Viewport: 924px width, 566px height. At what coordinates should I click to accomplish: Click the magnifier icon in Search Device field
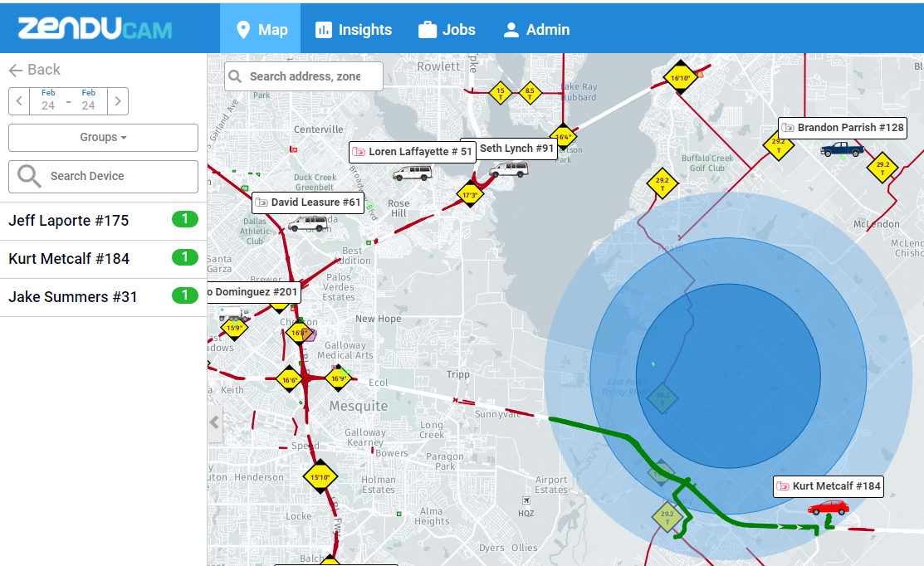[x=29, y=177]
